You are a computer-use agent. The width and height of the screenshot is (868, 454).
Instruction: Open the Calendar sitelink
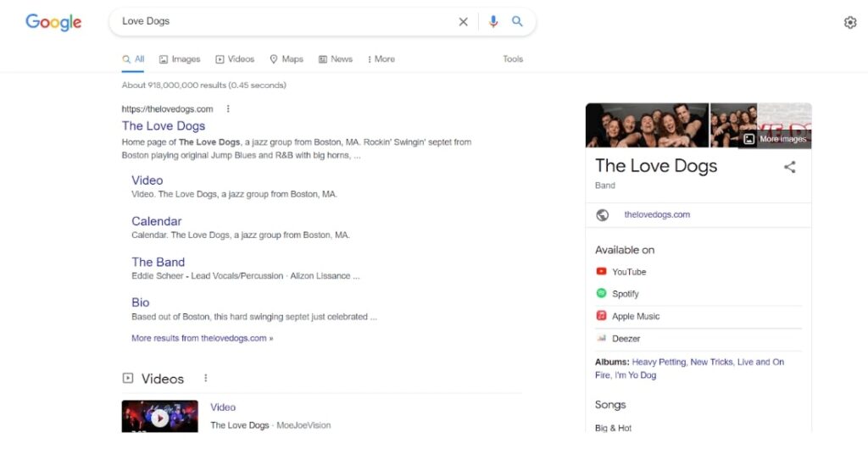click(x=157, y=221)
